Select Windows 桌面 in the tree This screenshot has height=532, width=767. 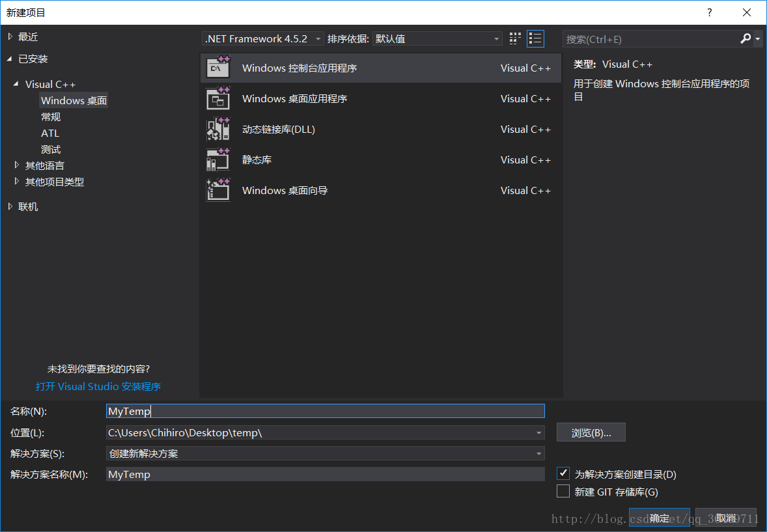click(x=74, y=100)
